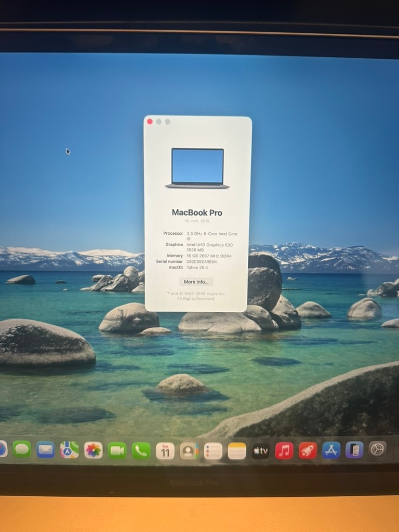Viewport: 399px width, 532px height.
Task: Minimize the About This Mac window
Action: tap(159, 122)
